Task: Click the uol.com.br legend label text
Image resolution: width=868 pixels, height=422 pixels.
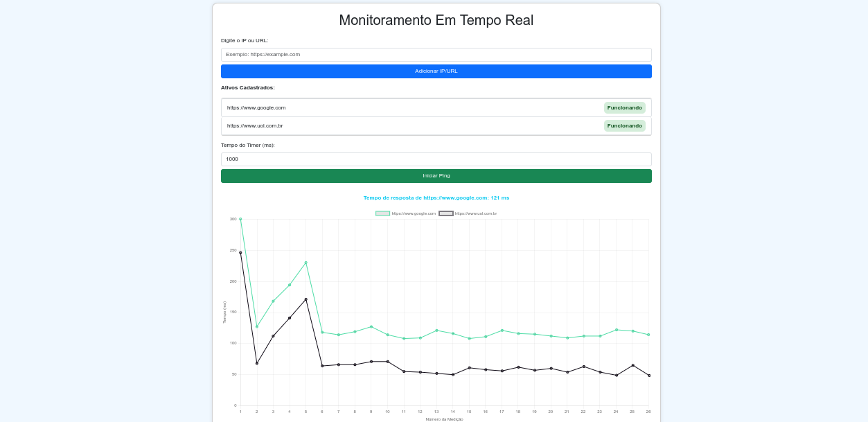Action: 476,213
